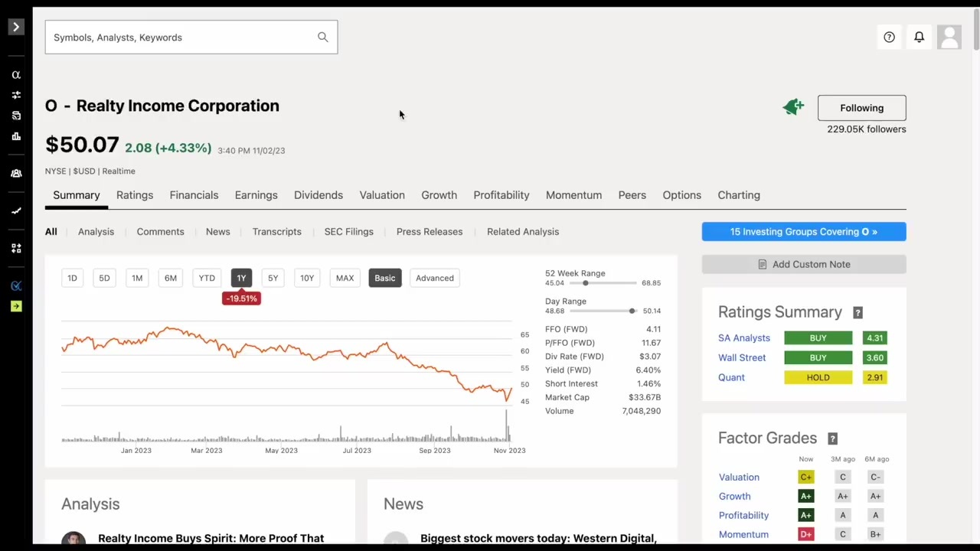The height and width of the screenshot is (551, 980).
Task: Select the Transcripts sub-filter
Action: (x=277, y=232)
